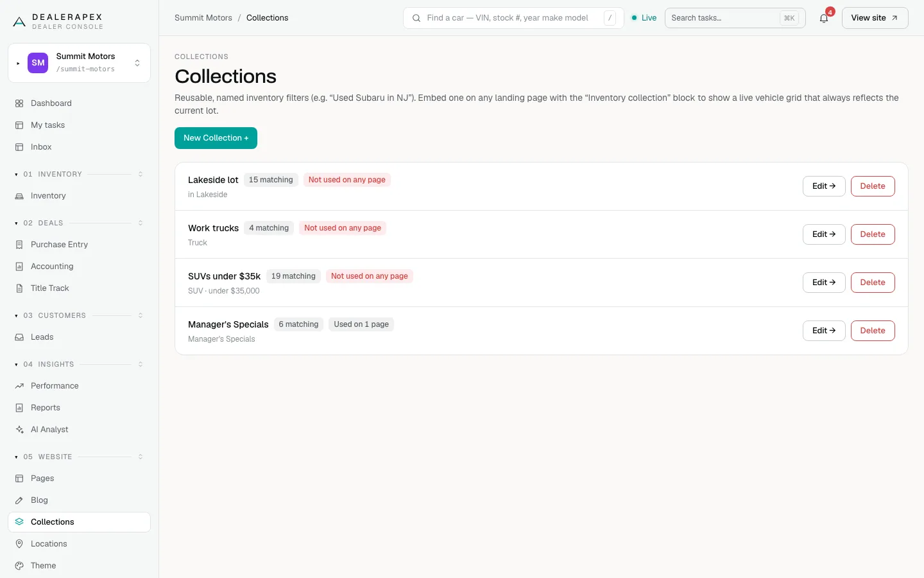924x578 pixels.
Task: Click Lakeside lot's Not used badge
Action: point(347,180)
